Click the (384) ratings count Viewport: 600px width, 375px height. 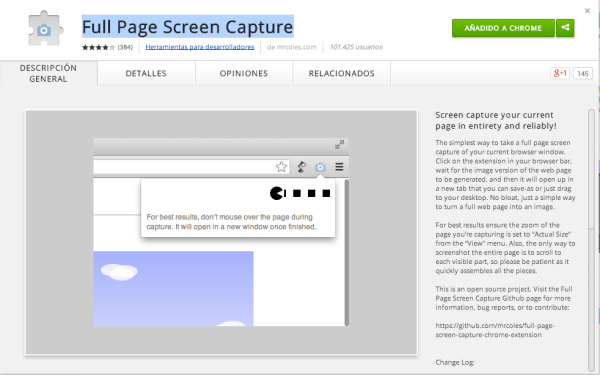[x=125, y=47]
